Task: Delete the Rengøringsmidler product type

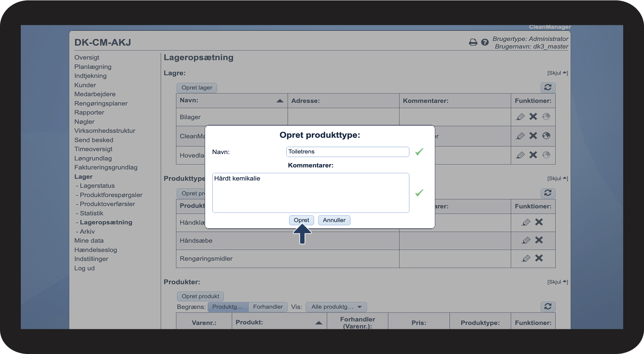Action: click(x=539, y=258)
